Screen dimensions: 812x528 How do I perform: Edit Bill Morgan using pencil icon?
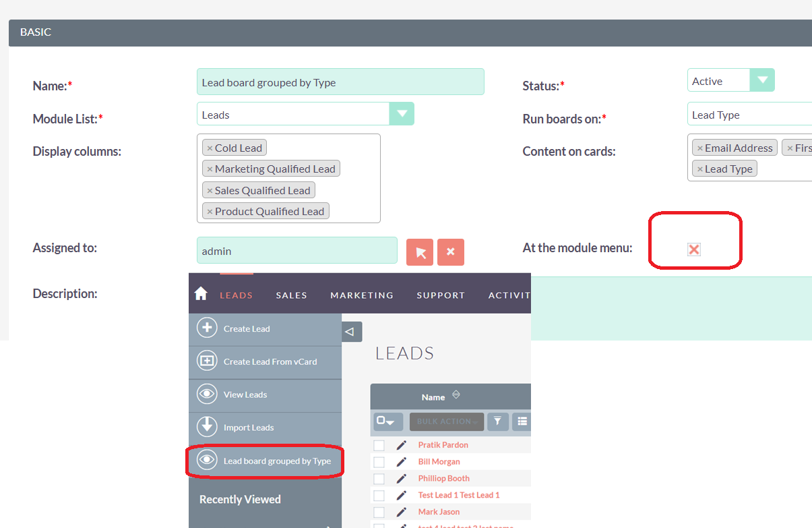pyautogui.click(x=402, y=462)
